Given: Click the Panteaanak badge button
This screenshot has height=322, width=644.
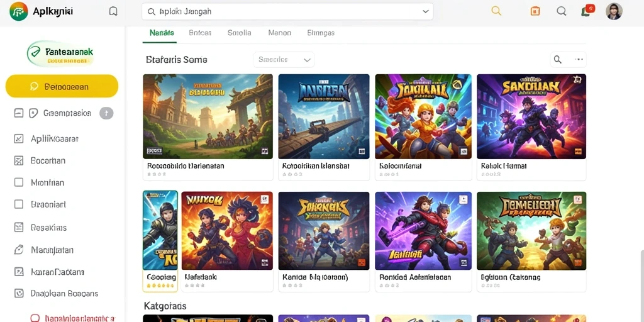Looking at the screenshot, I should pos(60,53).
